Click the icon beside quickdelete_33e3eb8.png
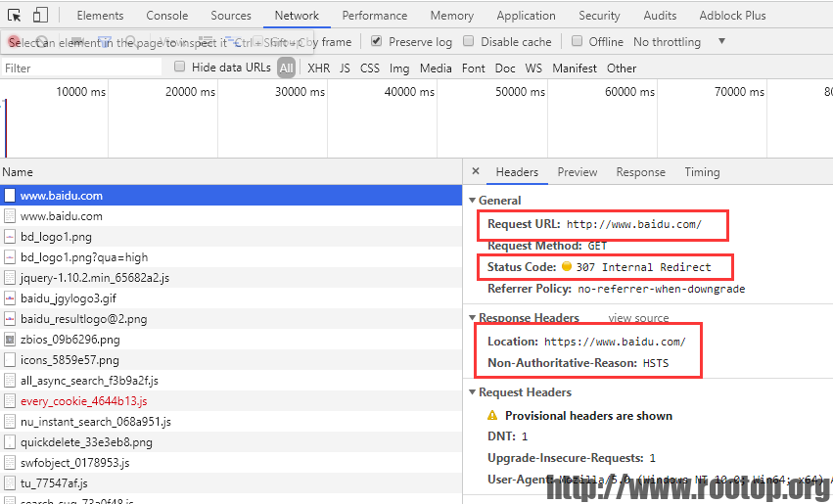833x504 pixels. click(10, 442)
